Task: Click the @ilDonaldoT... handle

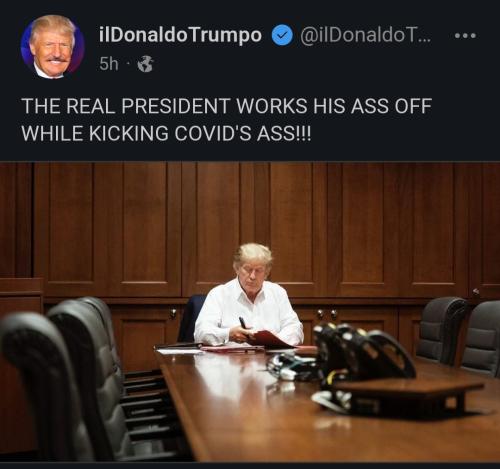Action: (365, 35)
